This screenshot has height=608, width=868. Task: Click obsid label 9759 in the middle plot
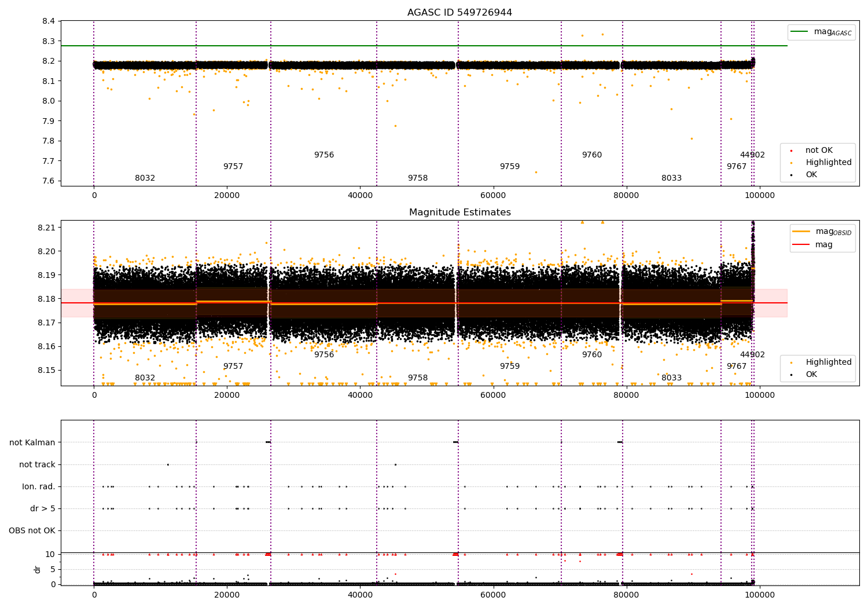(x=510, y=367)
